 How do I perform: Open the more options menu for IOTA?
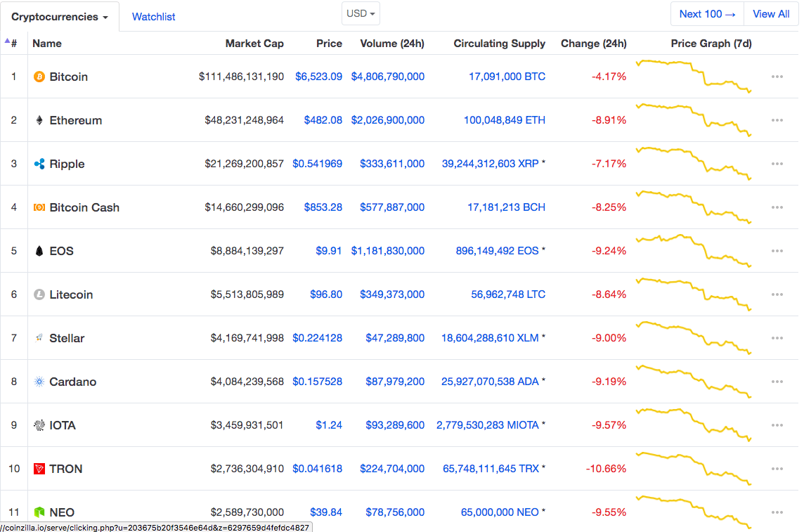pos(777,425)
